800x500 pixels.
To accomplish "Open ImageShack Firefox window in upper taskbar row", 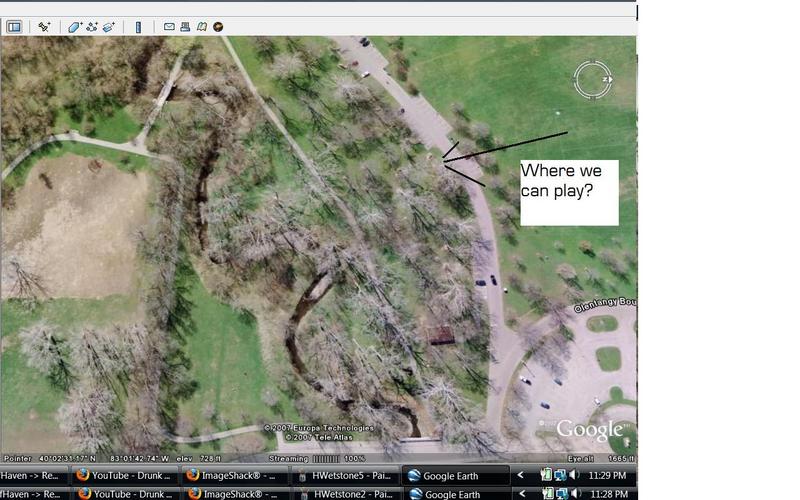I will 235,475.
